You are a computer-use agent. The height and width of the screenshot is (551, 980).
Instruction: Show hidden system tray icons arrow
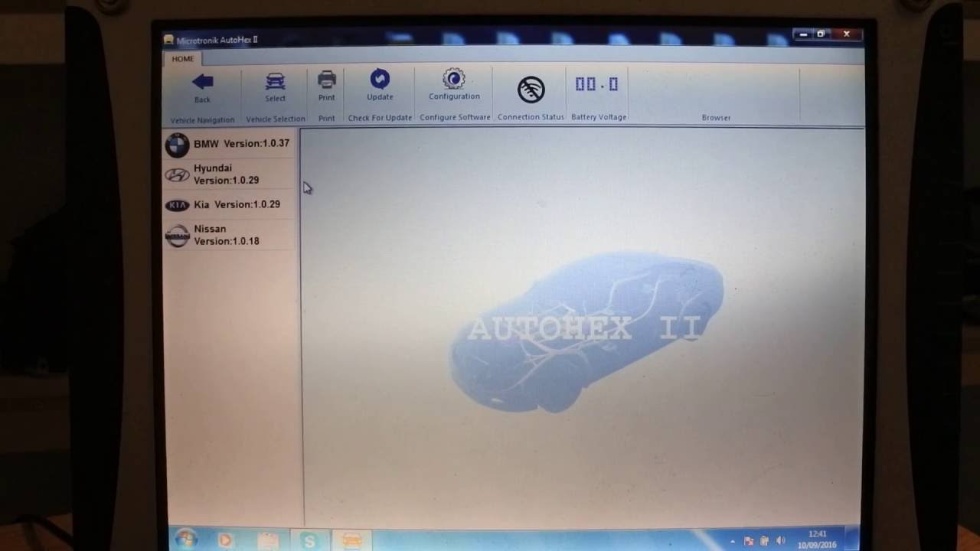pos(733,542)
